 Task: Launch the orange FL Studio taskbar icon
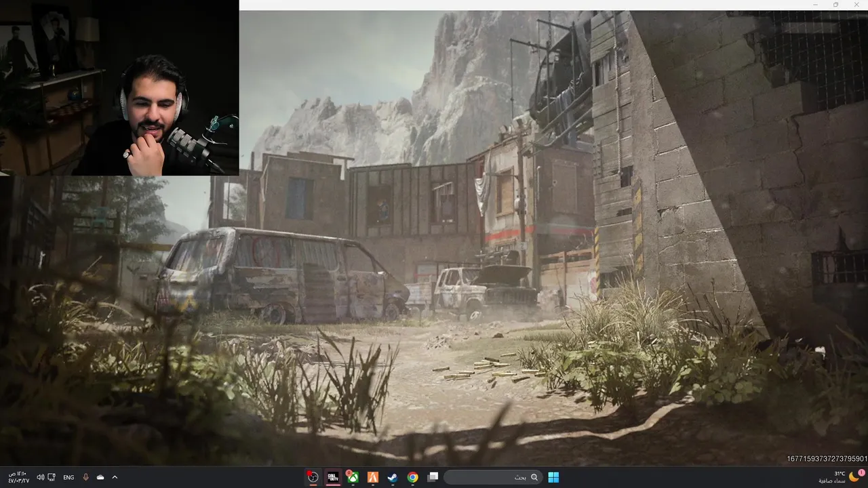coord(372,477)
